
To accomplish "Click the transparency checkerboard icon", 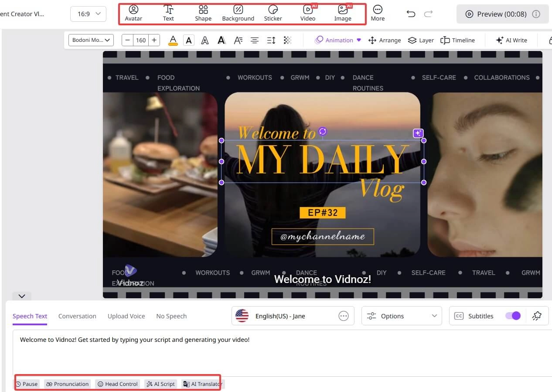I will click(287, 40).
